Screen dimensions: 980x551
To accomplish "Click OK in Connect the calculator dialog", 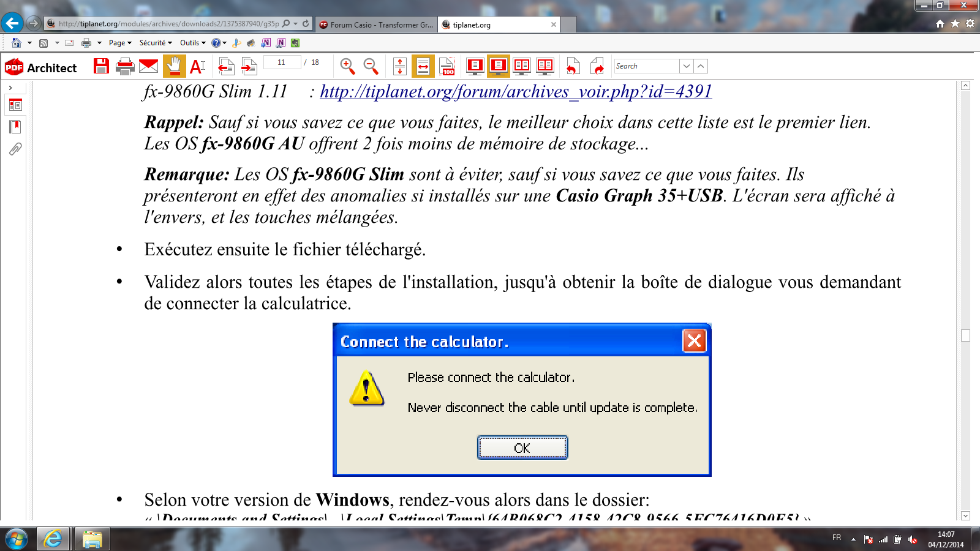I will coord(522,448).
